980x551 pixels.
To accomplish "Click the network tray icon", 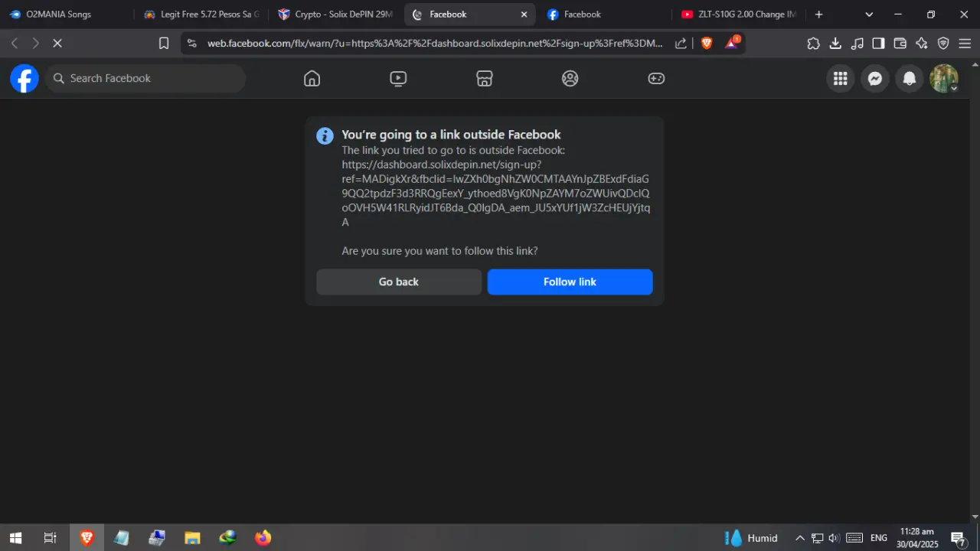I will [817, 538].
